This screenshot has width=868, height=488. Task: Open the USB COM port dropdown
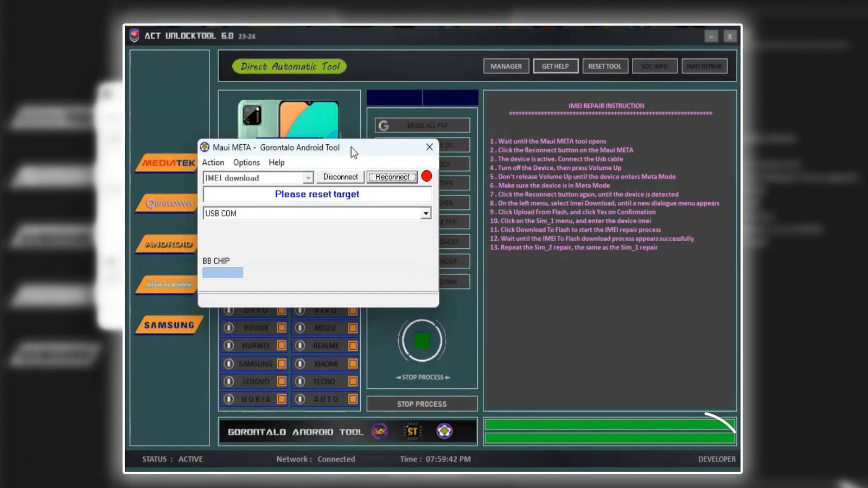coord(425,213)
